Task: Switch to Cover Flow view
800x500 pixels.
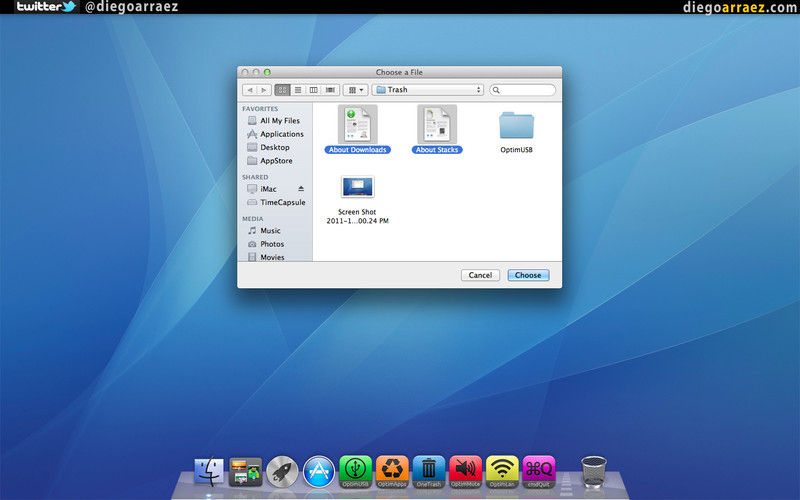Action: (x=331, y=90)
